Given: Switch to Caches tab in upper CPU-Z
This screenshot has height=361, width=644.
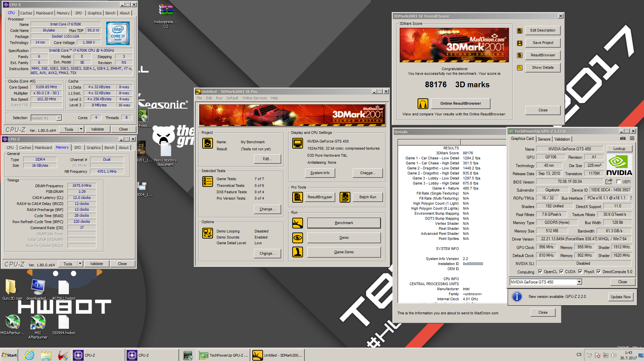Looking at the screenshot, I should point(26,13).
